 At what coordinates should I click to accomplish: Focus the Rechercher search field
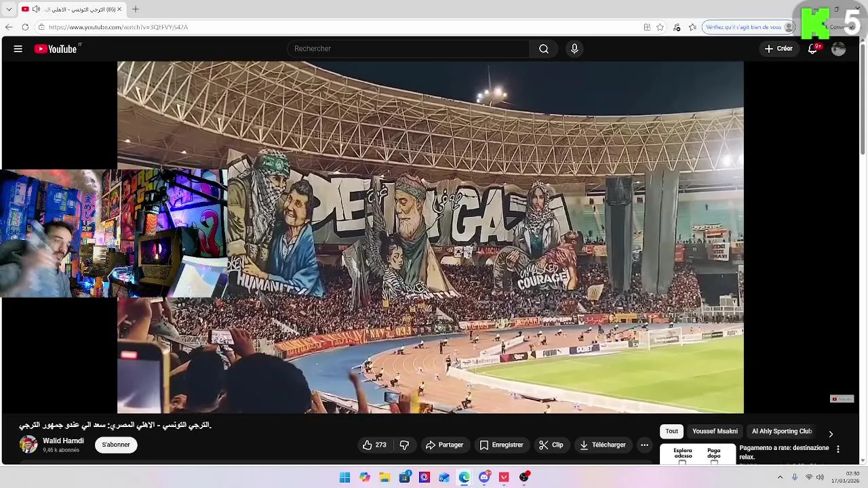tap(409, 49)
